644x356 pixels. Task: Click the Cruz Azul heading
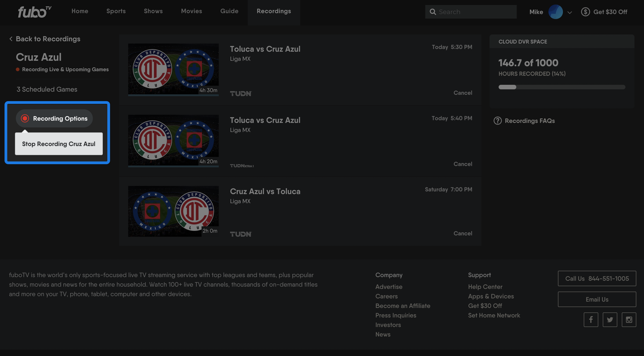coord(39,57)
